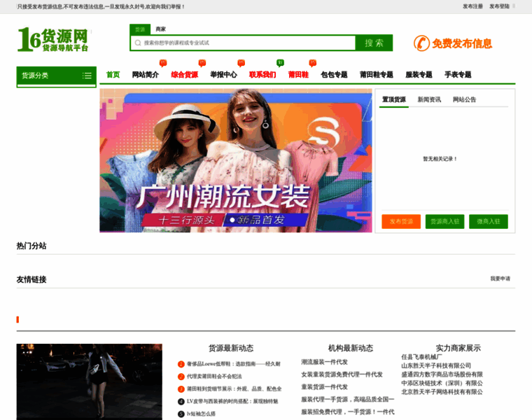Open merchant 中添区块链技术（深圳）有限公

tap(442, 384)
